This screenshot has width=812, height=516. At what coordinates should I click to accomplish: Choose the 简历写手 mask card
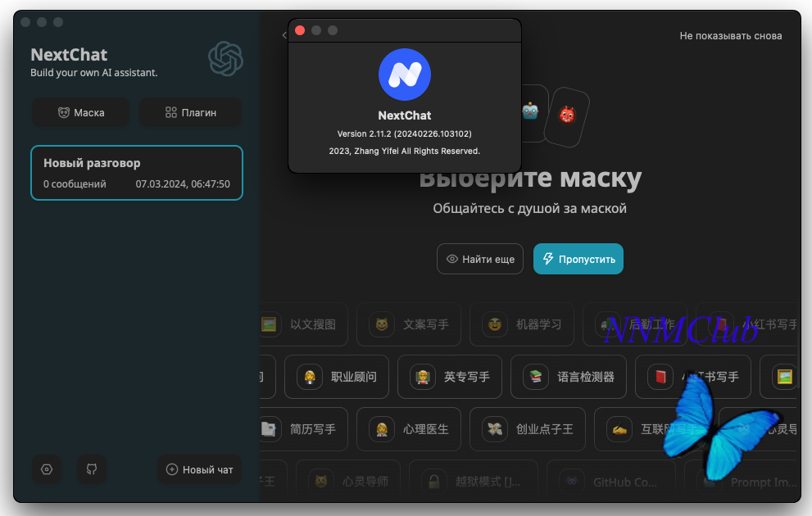click(x=303, y=429)
